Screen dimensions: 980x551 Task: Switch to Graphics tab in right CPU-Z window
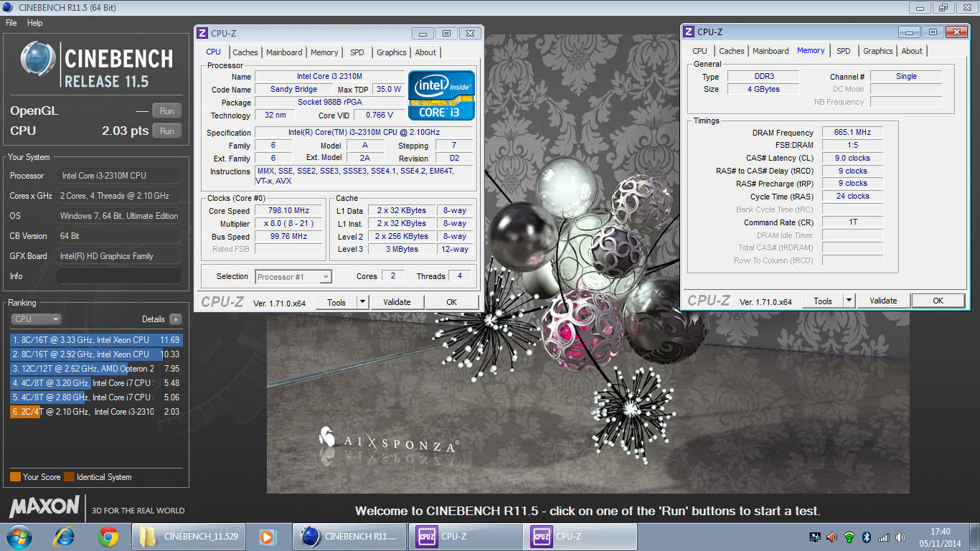point(878,51)
